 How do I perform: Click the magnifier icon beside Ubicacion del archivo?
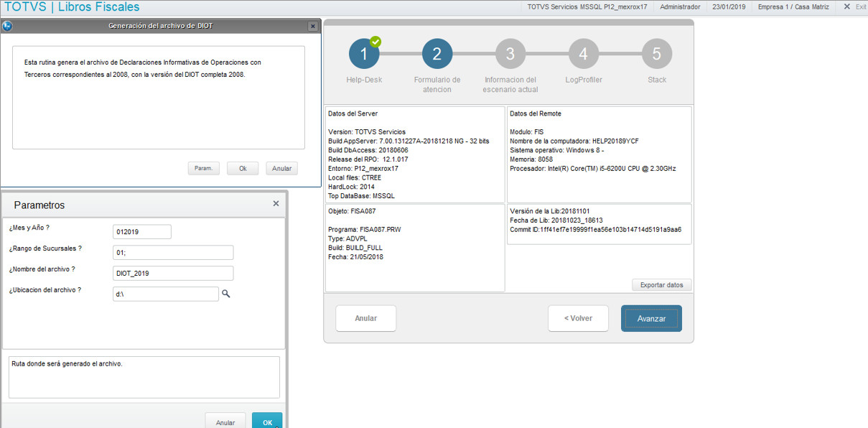coord(225,294)
